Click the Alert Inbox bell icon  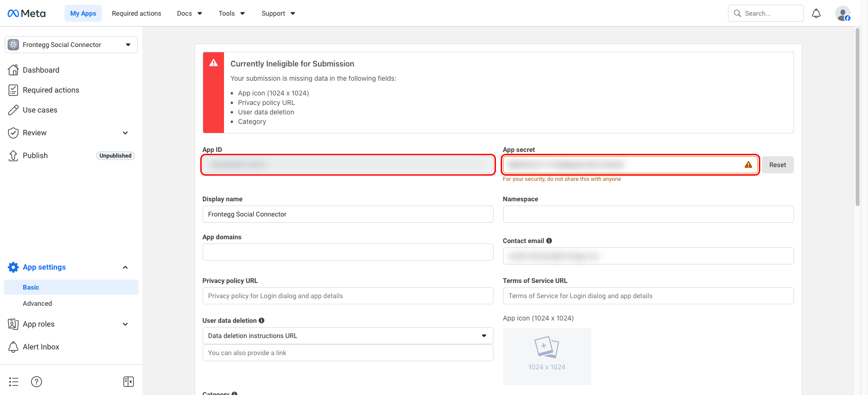(13, 347)
